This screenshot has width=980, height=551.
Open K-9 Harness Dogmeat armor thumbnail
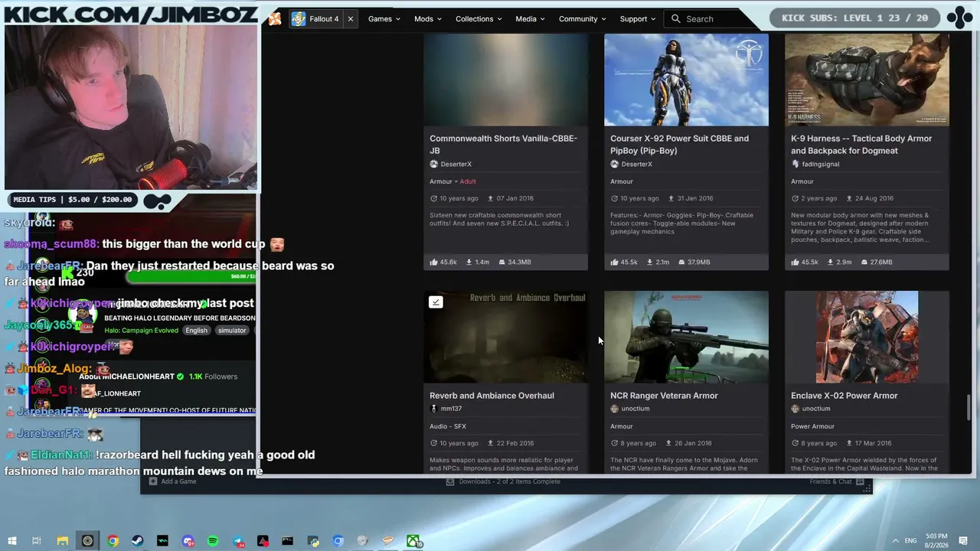pyautogui.click(x=867, y=80)
